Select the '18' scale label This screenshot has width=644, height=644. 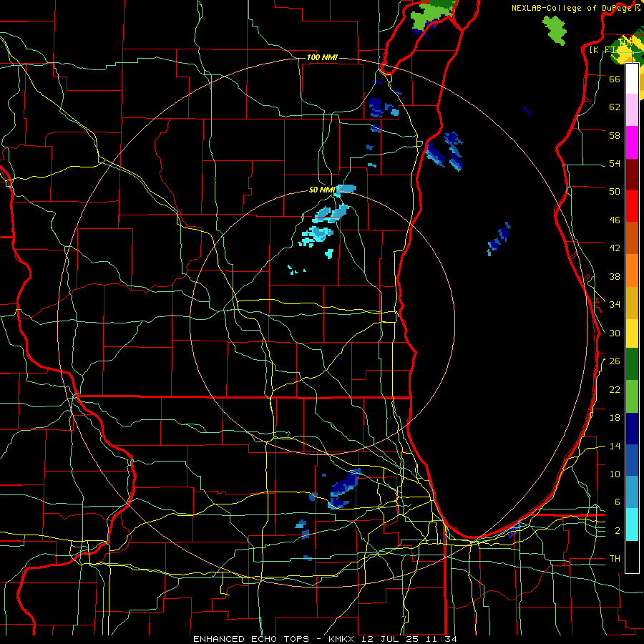[615, 418]
